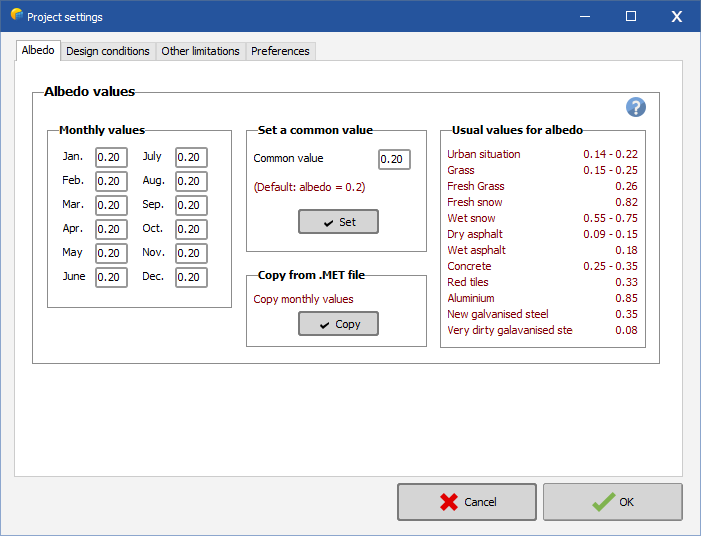
Task: Select the March albedo input
Action: click(111, 205)
